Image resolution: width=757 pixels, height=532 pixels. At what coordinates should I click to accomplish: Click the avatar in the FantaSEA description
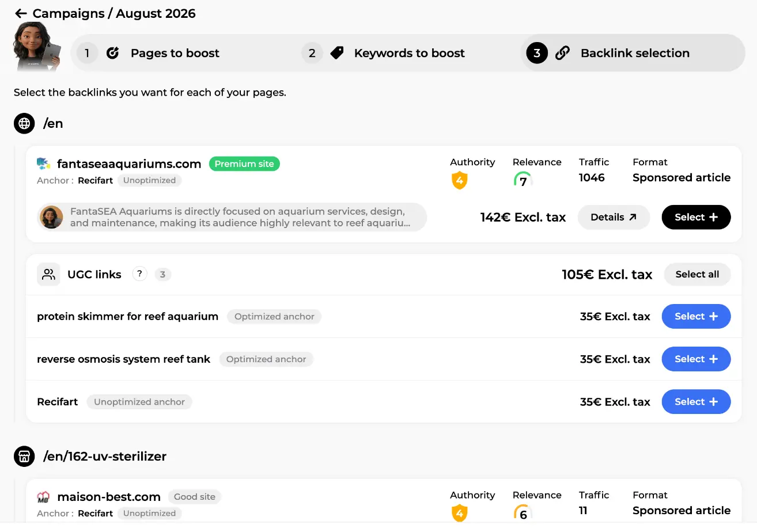click(51, 217)
